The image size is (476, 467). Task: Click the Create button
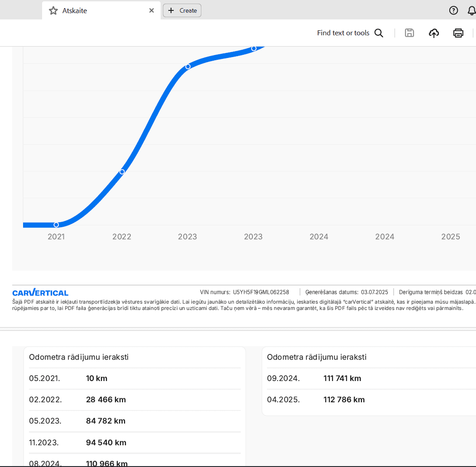(182, 10)
